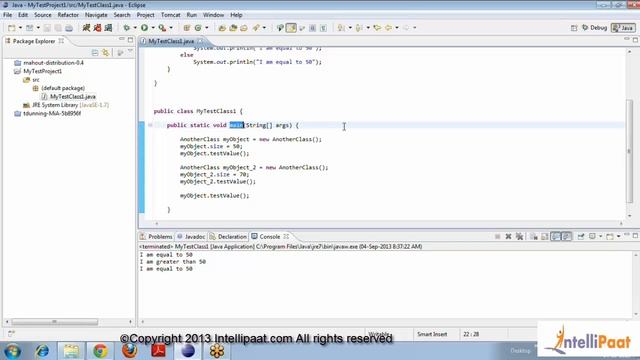Open the New Java Class dropdown arrow

[x=207, y=28]
